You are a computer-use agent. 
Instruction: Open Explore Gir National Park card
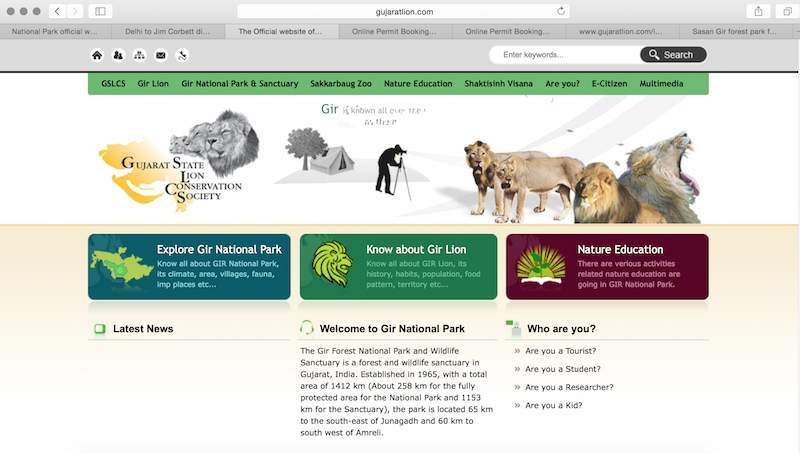tap(189, 267)
